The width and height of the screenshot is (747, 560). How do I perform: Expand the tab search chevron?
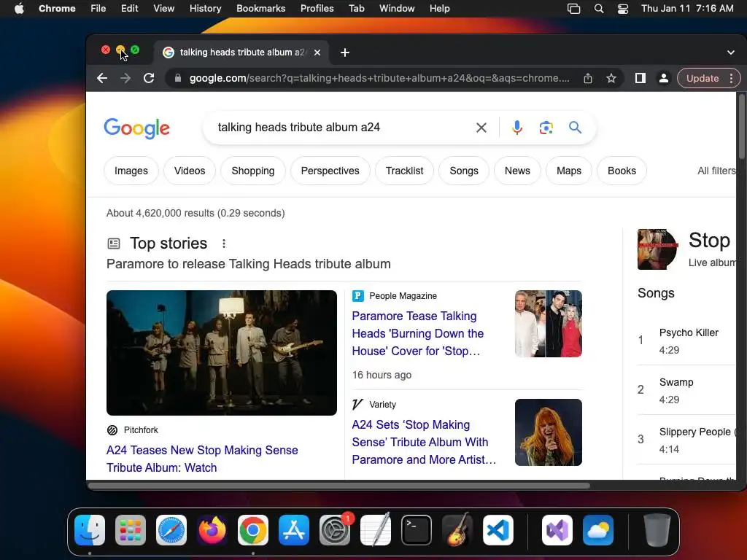731,52
